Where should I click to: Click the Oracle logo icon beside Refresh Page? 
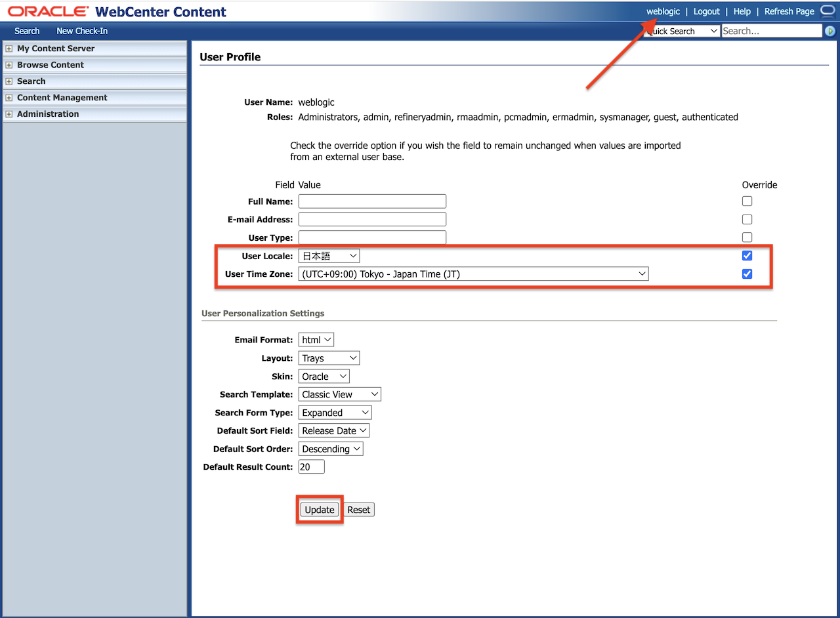tap(828, 10)
